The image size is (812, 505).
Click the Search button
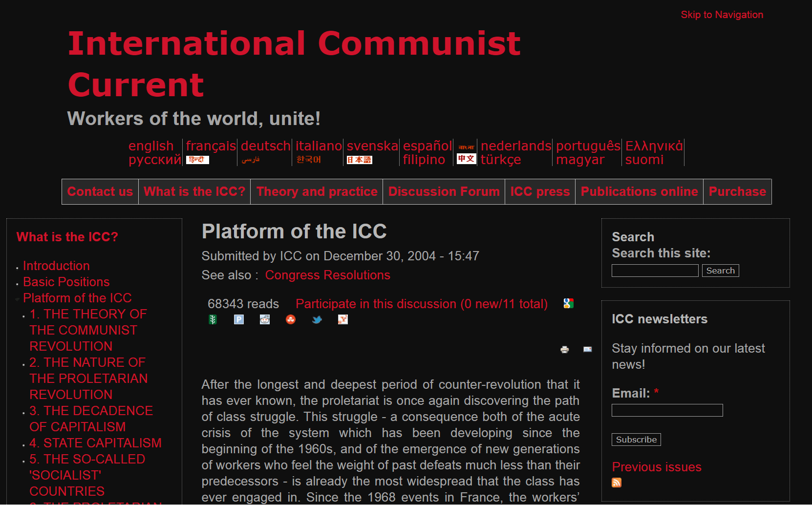pos(720,271)
